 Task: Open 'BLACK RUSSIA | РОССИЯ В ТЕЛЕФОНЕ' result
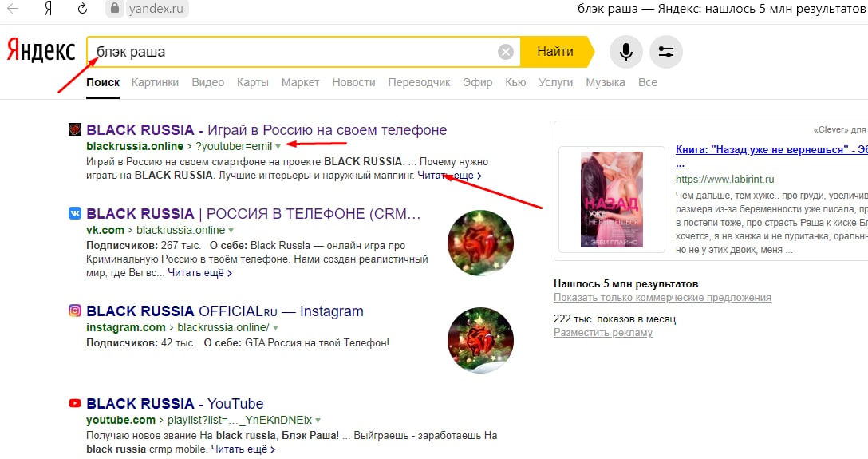tap(254, 214)
